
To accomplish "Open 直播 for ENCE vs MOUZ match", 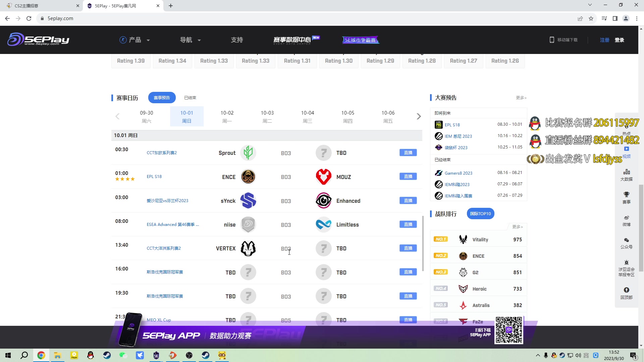I will click(408, 176).
